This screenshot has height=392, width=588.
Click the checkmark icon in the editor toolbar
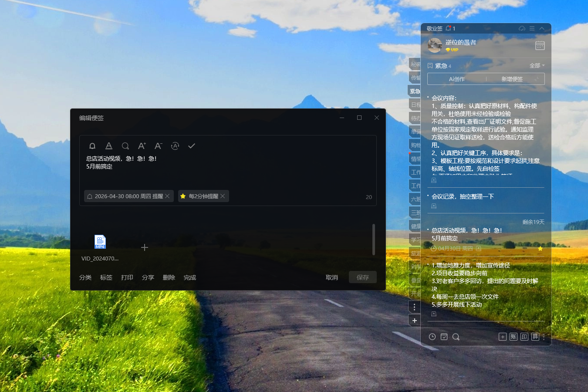[191, 146]
